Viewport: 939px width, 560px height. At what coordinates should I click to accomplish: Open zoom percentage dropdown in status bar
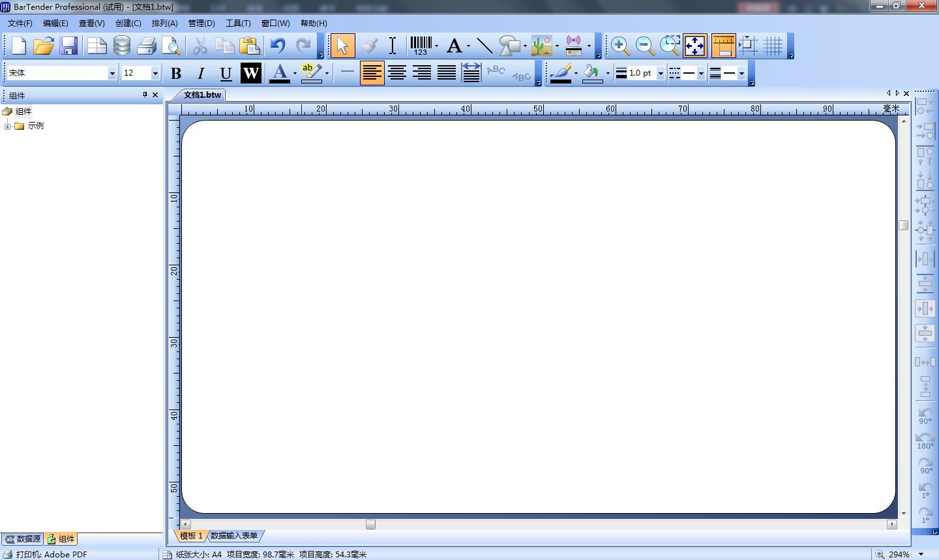[x=921, y=554]
